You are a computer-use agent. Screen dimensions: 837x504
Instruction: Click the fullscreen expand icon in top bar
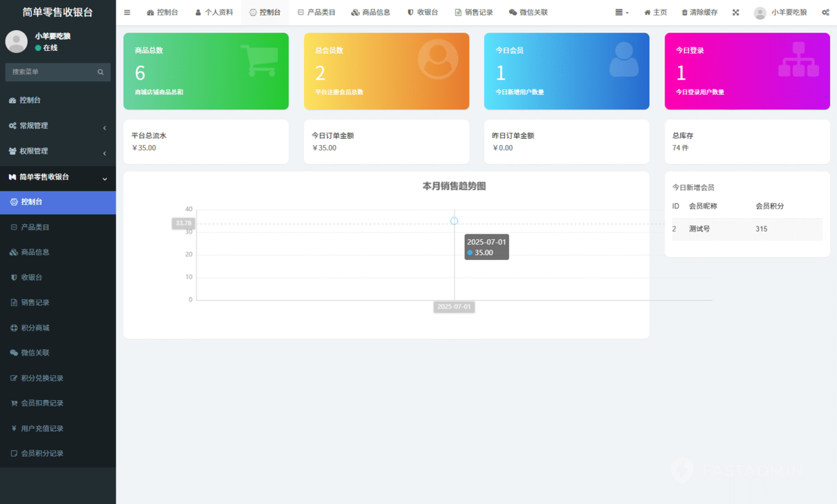point(735,13)
